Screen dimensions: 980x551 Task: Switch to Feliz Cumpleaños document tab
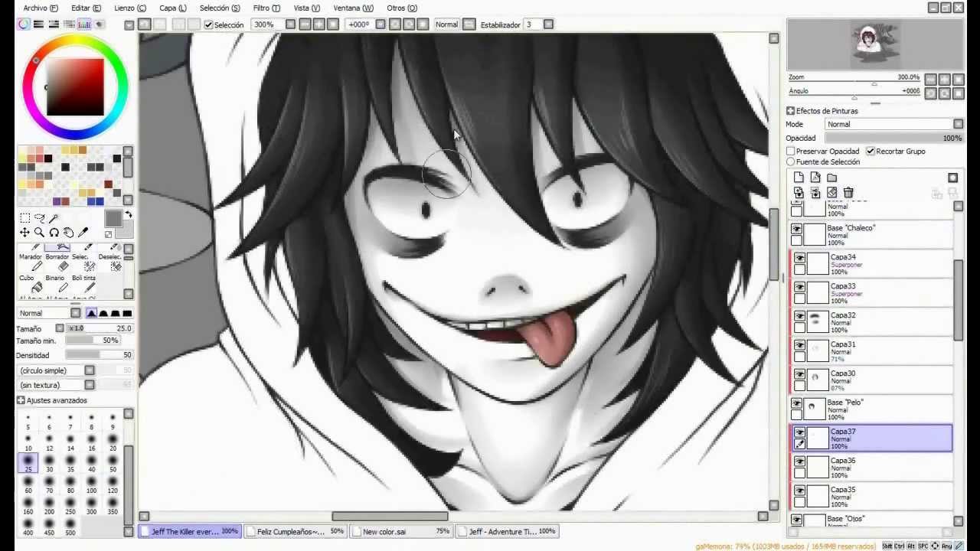[295, 531]
